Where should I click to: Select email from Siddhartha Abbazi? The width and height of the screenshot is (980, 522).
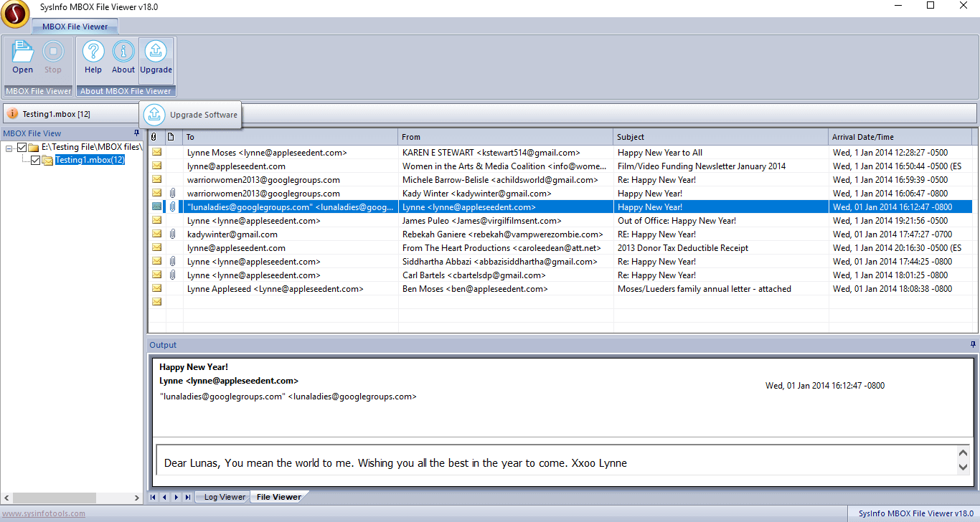click(x=562, y=262)
